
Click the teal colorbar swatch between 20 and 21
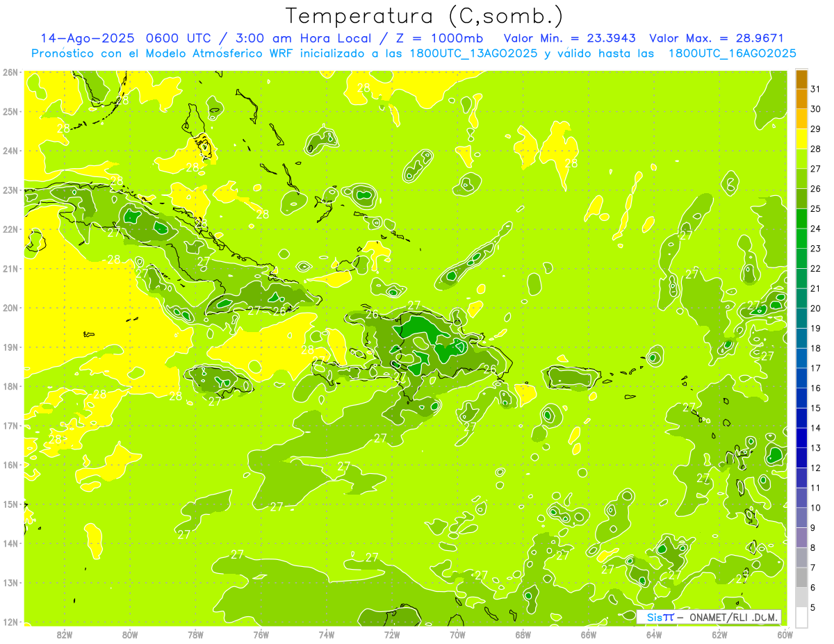click(801, 299)
